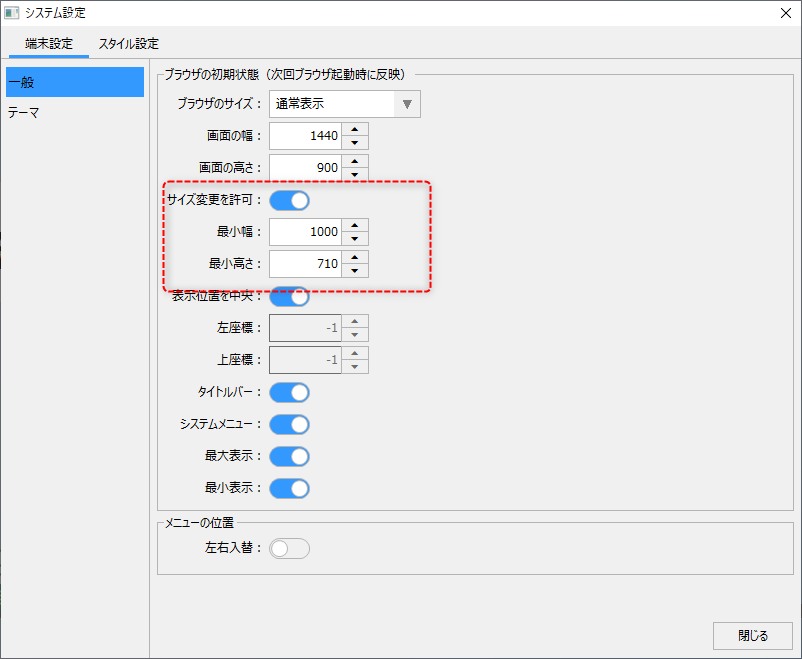This screenshot has height=659, width=802.
Task: Increase 最小高さ value using up arrow
Action: click(x=355, y=257)
